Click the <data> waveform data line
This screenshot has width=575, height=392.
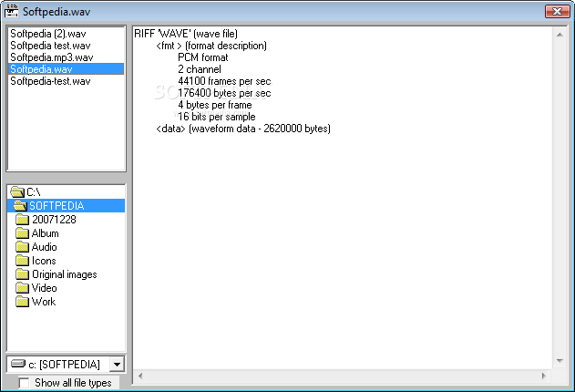coord(243,129)
